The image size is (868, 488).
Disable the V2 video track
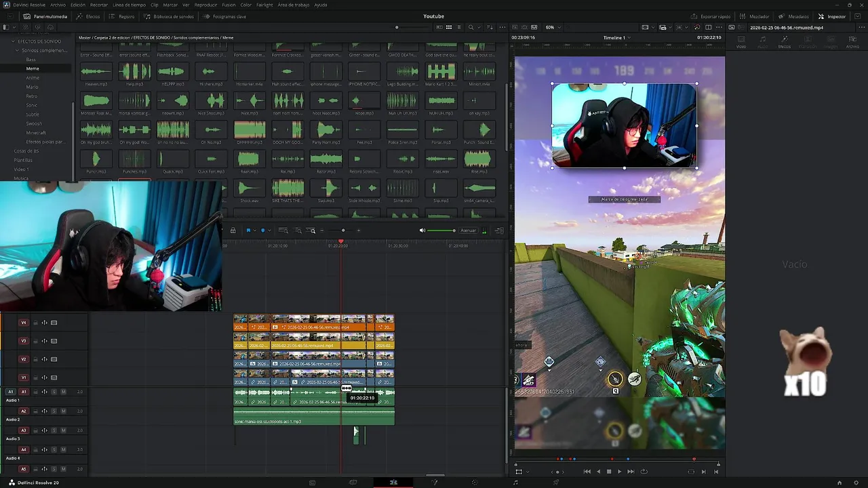54,359
